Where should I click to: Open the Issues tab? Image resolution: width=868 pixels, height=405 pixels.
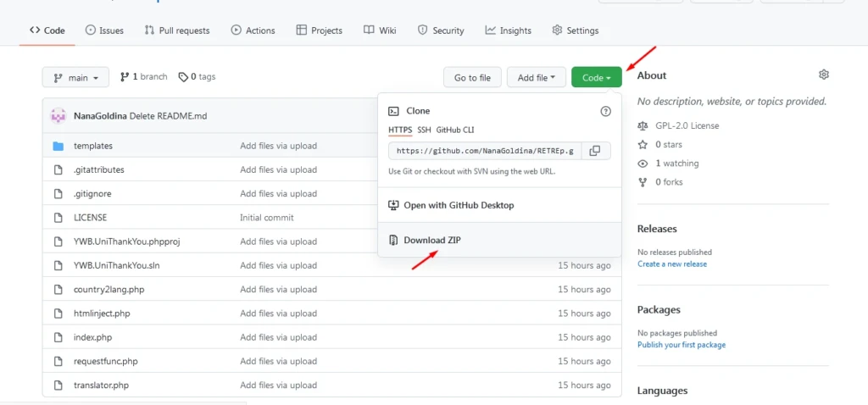tap(104, 31)
